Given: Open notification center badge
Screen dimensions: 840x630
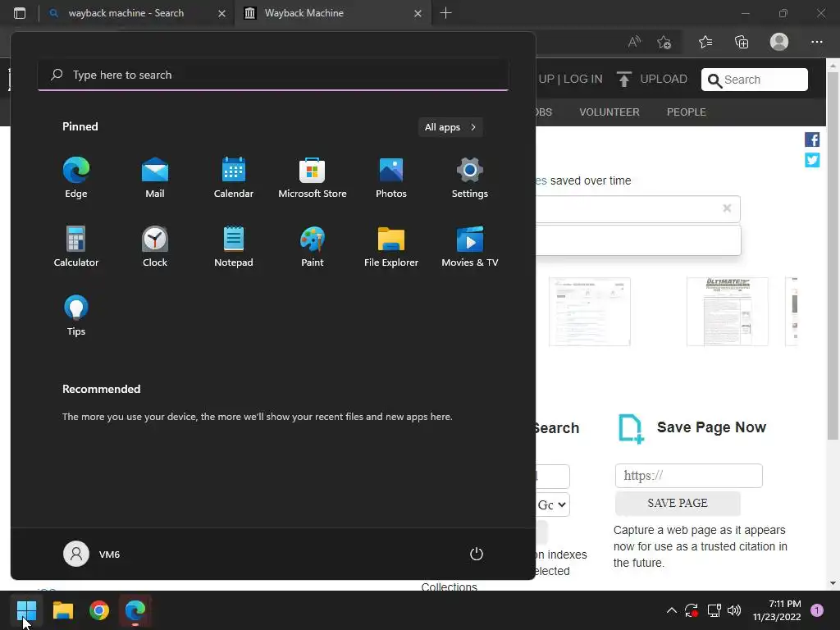Looking at the screenshot, I should tap(817, 610).
